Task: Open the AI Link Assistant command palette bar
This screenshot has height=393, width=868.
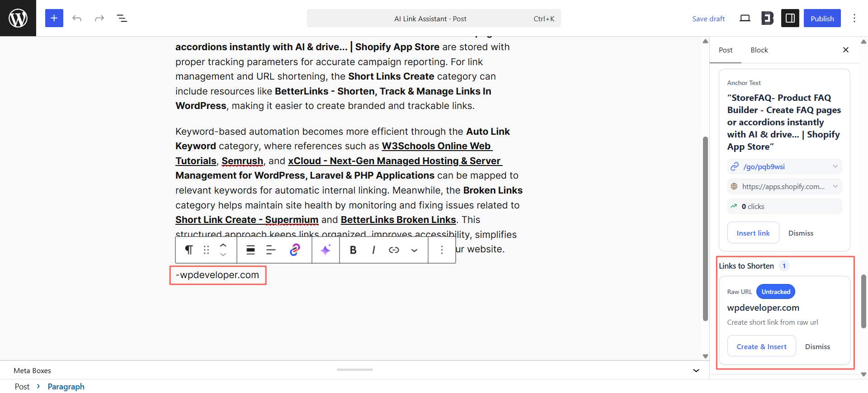Action: pyautogui.click(x=434, y=18)
